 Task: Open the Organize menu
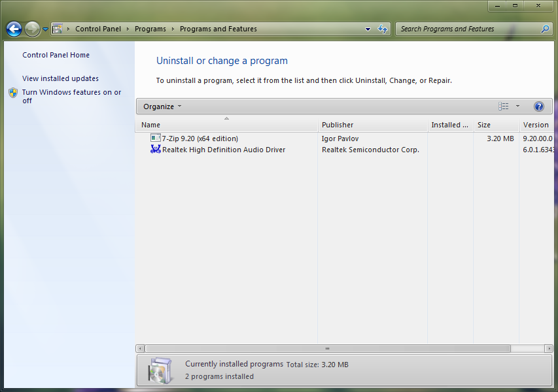[162, 106]
